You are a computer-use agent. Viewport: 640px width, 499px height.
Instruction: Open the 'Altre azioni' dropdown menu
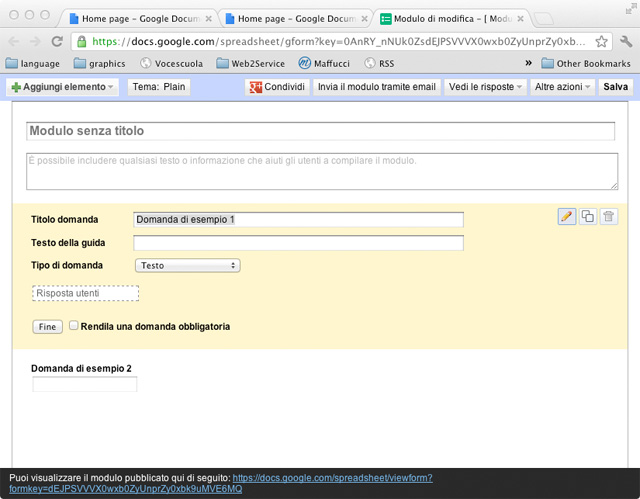click(562, 87)
